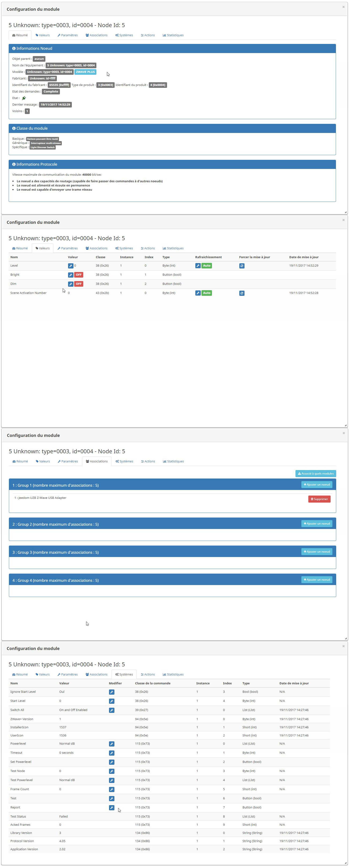Click the 'On and Off Enabled' value
The image size is (350, 868).
tap(73, 710)
